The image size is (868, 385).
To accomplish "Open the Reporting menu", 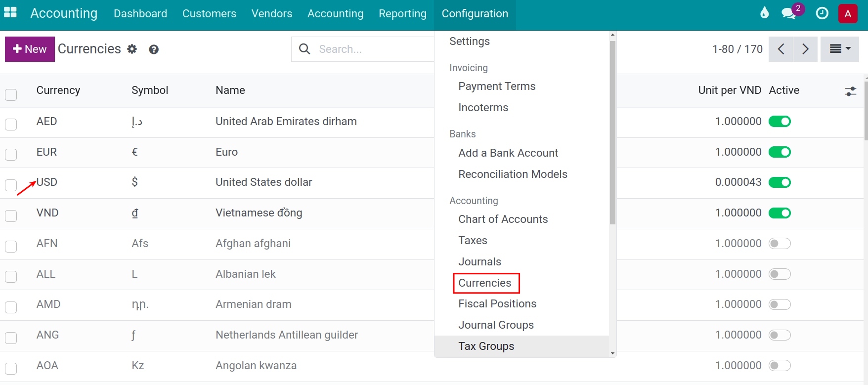I will coord(402,14).
